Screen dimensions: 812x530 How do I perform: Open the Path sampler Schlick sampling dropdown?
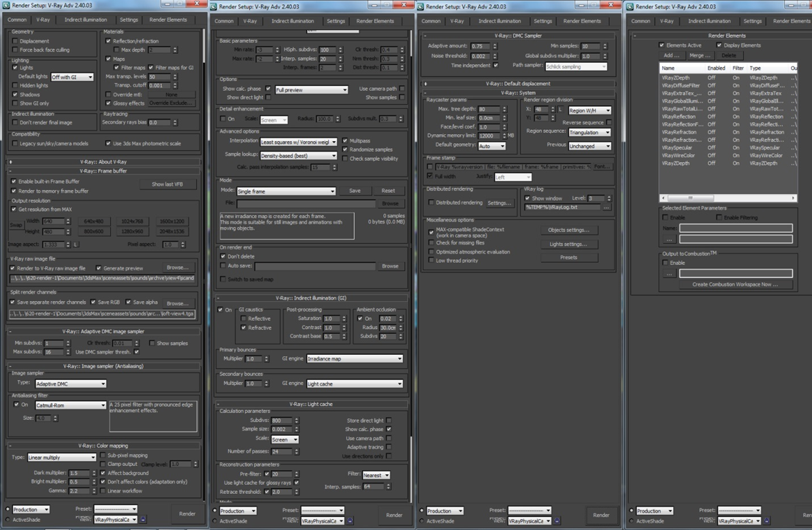coord(576,66)
